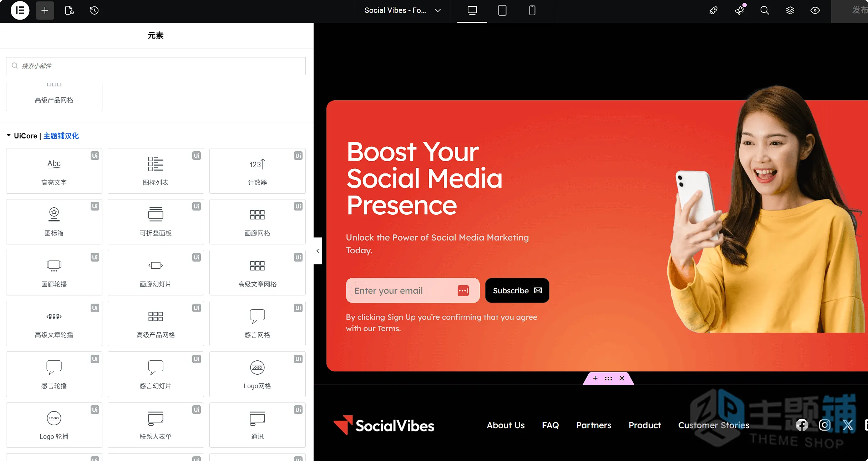The width and height of the screenshot is (868, 461).
Task: Open the What's New megaphone icon
Action: click(x=740, y=10)
